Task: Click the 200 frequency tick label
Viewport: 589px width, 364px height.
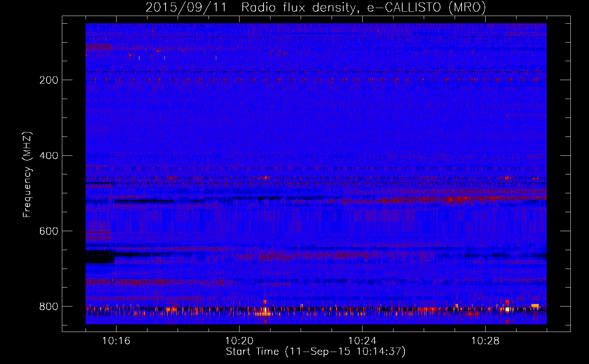Action: click(49, 80)
